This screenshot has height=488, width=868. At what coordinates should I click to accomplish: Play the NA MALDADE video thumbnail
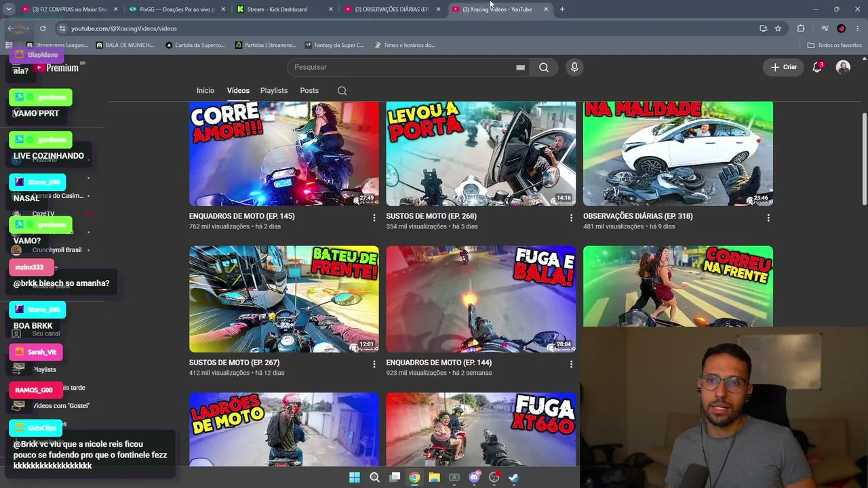pyautogui.click(x=678, y=154)
